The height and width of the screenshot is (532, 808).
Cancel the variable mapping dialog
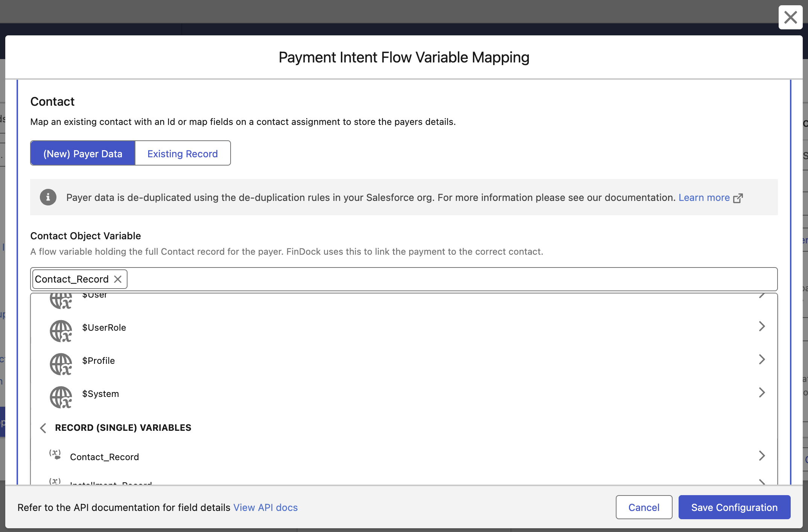[x=644, y=507]
